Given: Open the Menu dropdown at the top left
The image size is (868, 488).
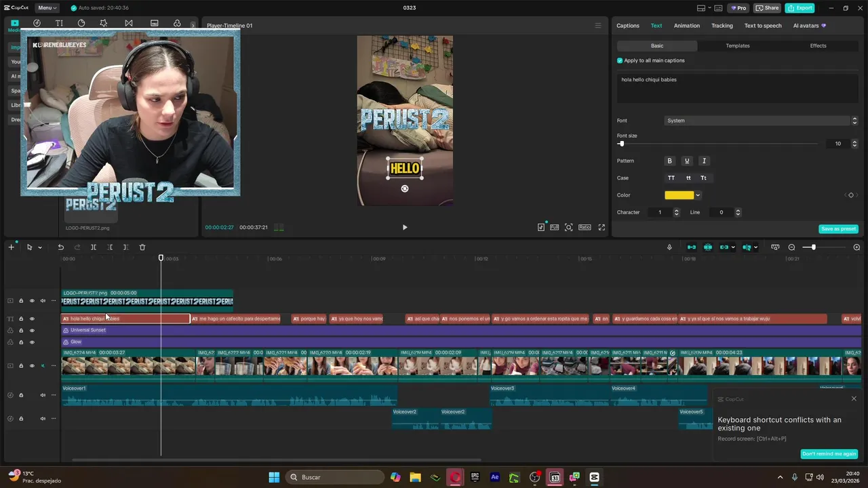Looking at the screenshot, I should tap(47, 8).
